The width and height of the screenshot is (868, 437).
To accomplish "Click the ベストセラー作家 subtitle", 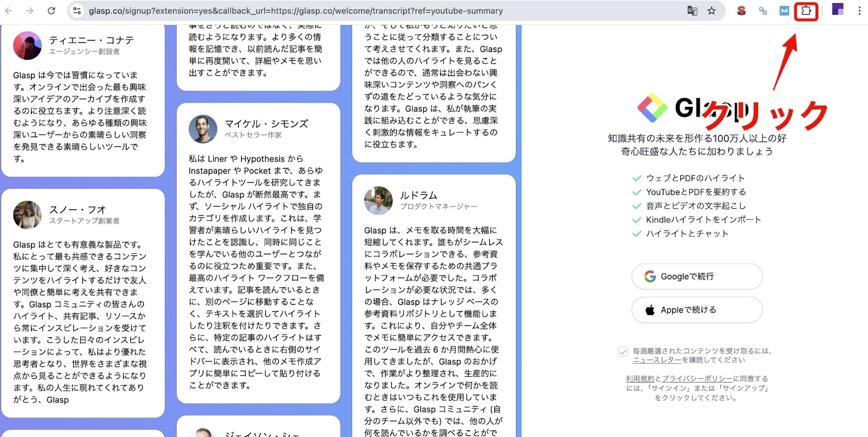I will point(253,135).
